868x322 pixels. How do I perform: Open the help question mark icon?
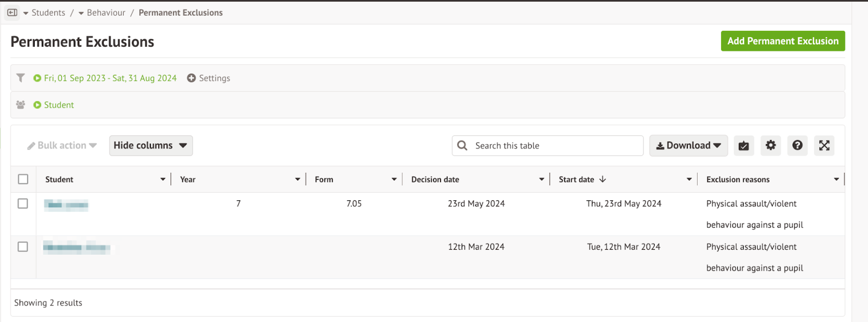click(x=797, y=146)
